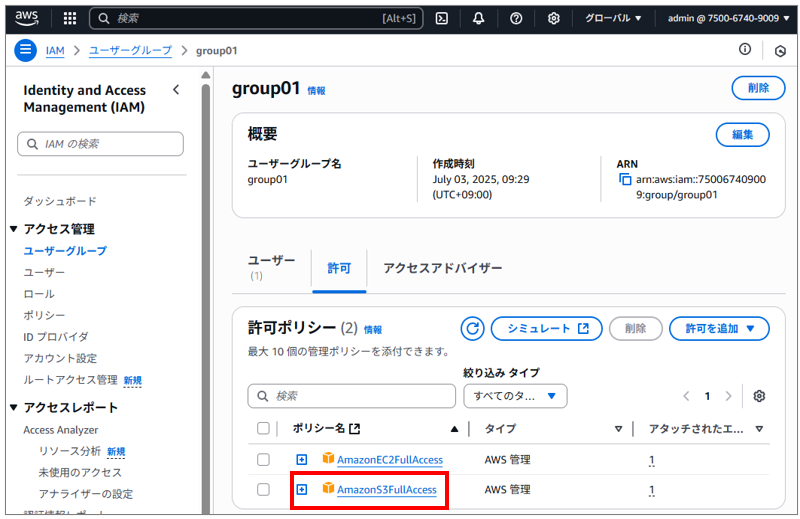Collapse the アクセス管理 sidebar section
This screenshot has width=800, height=519.
(x=14, y=229)
